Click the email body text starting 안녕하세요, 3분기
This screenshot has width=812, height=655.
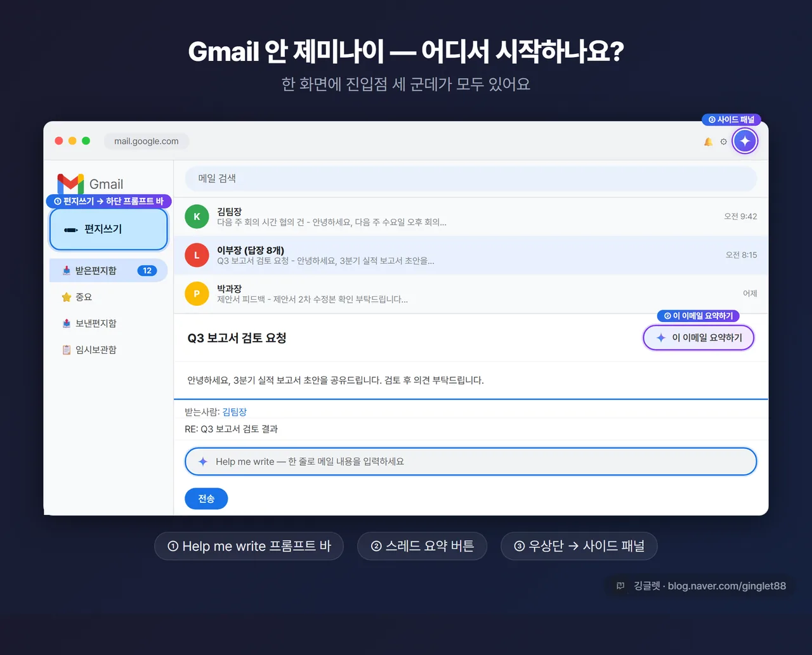pyautogui.click(x=336, y=380)
